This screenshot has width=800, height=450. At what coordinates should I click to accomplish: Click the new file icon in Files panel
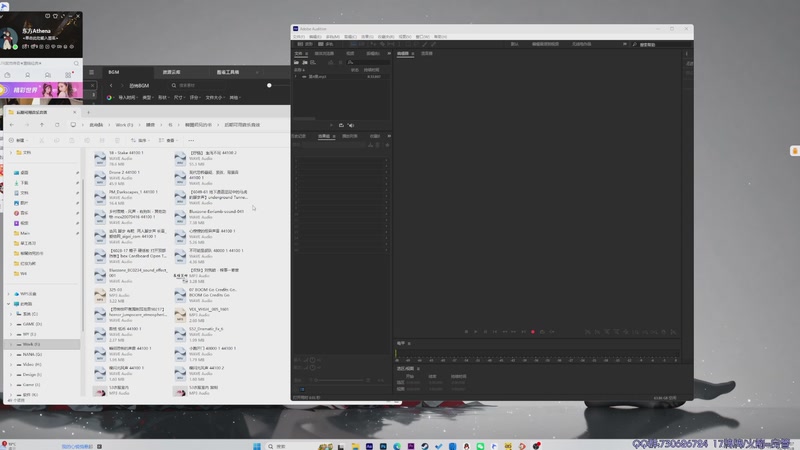[x=313, y=62]
